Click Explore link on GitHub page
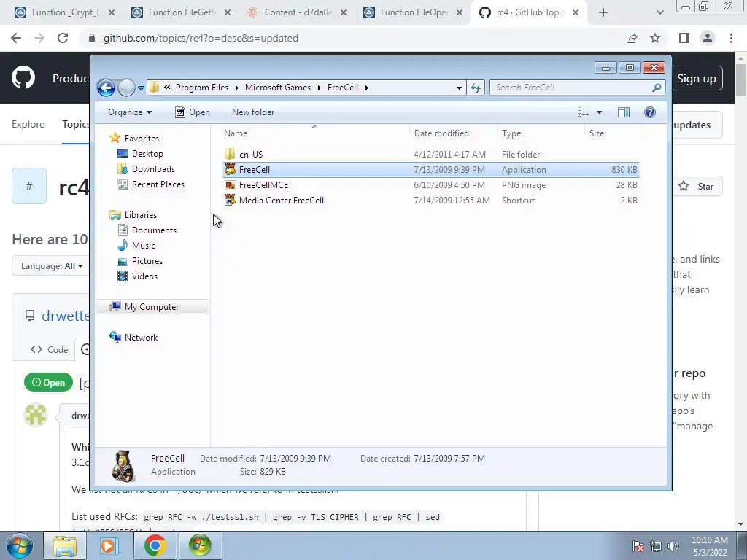 click(x=28, y=124)
